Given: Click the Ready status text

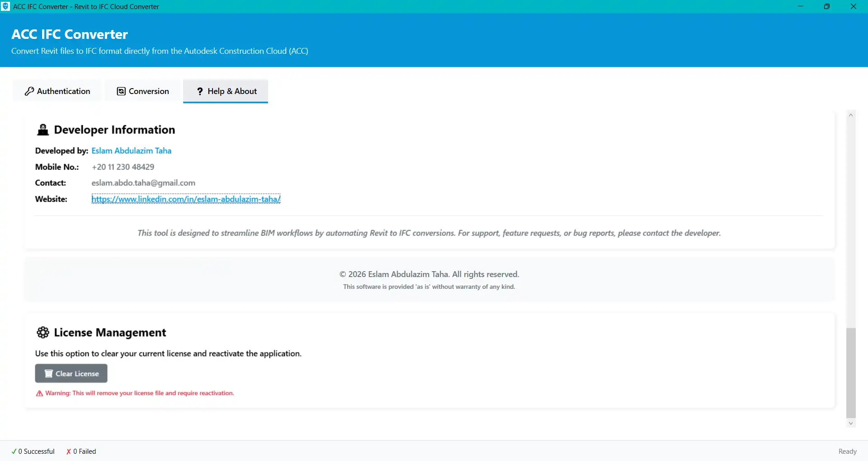Looking at the screenshot, I should 847,451.
